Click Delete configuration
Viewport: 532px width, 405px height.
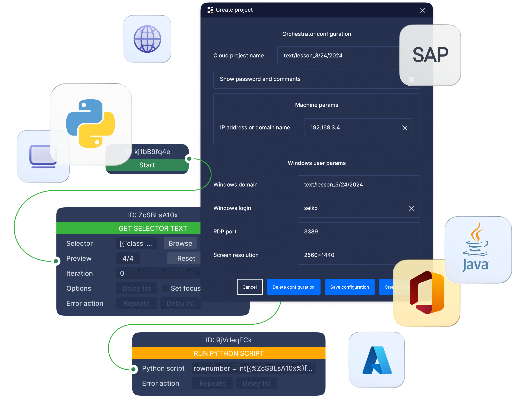click(294, 287)
